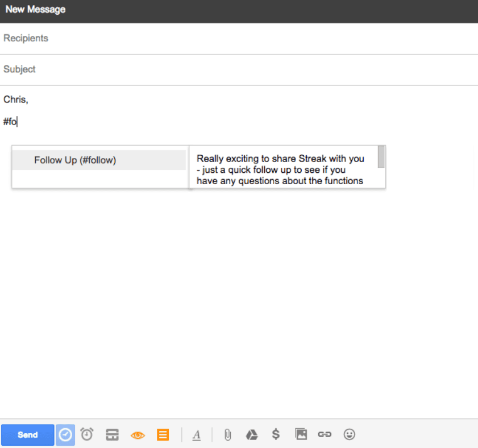The width and height of the screenshot is (478, 448).
Task: Insert an emoji
Action: click(349, 434)
